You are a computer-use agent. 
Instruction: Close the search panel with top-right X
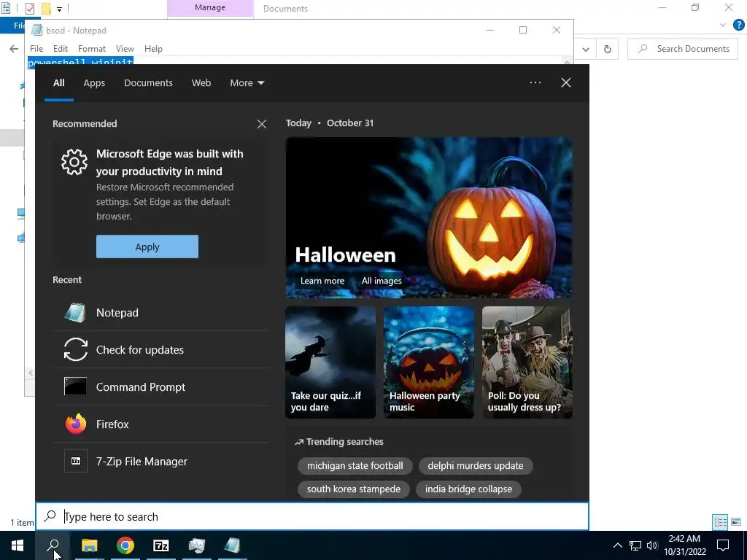(566, 83)
